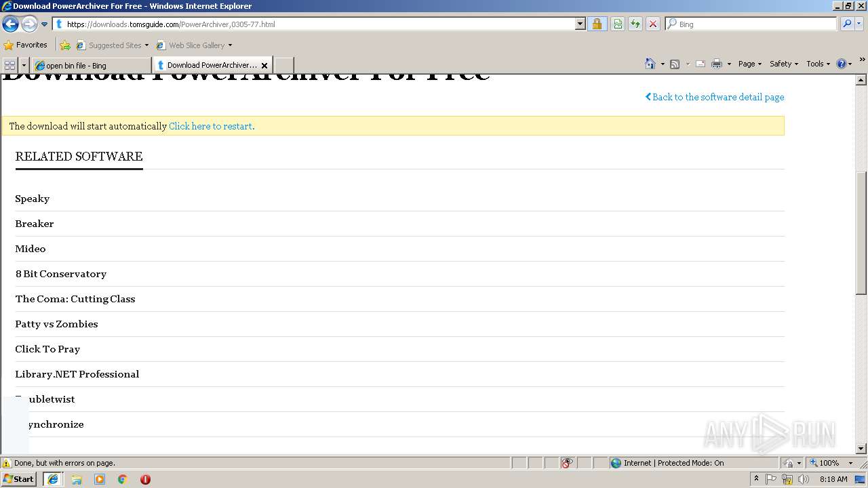This screenshot has height=488, width=868.
Task: Click the red Opera taskbar icon
Action: (x=145, y=479)
